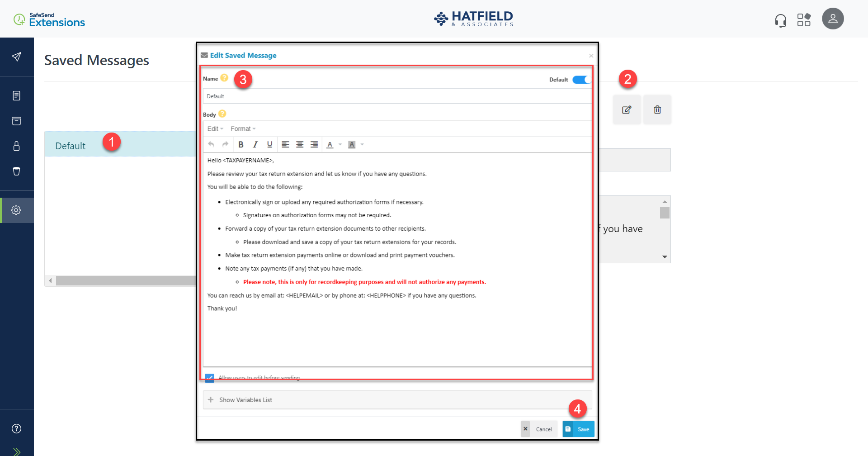The height and width of the screenshot is (456, 868).
Task: Select the paper plane send icon in sidebar
Action: (x=17, y=56)
